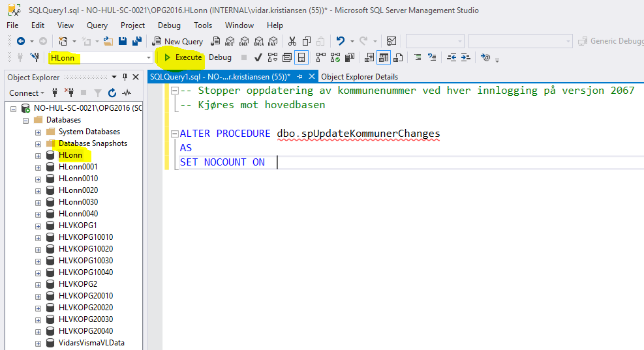The width and height of the screenshot is (644, 350).
Task: Open the Query menu
Action: click(x=97, y=25)
